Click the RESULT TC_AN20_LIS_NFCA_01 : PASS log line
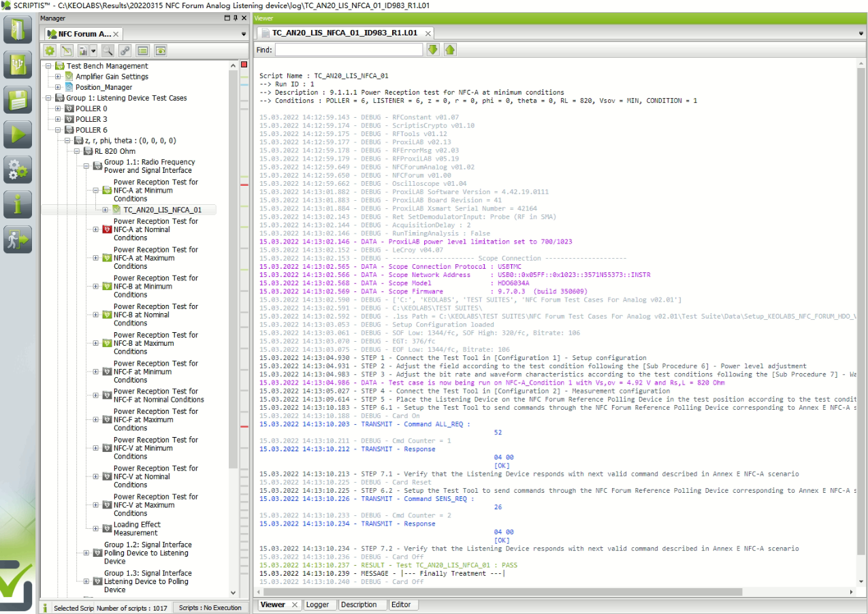Image resolution: width=868 pixels, height=614 pixels. pos(388,565)
